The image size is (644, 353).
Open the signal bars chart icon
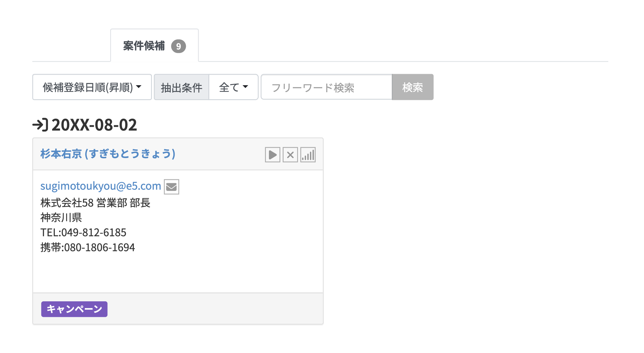point(308,155)
